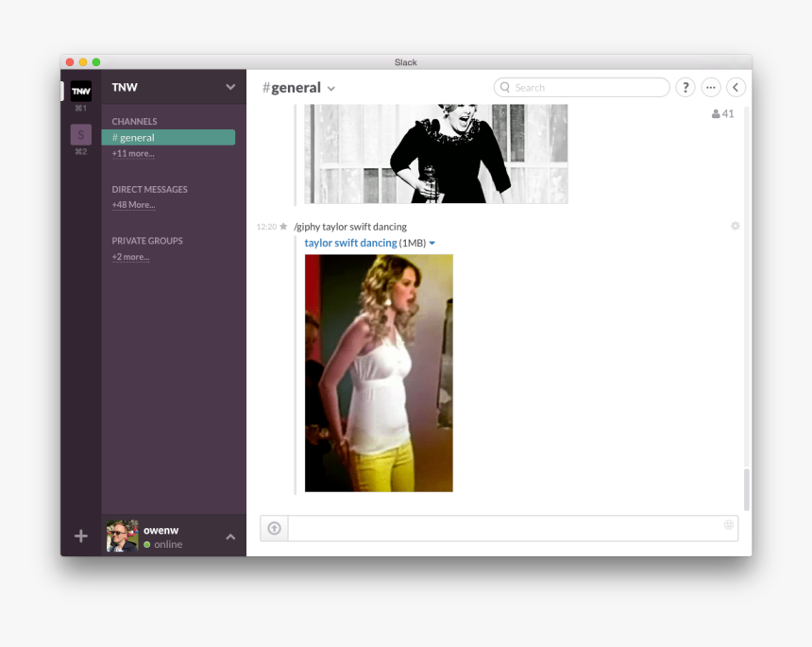Open the #general channel dropdown arrow

coord(331,89)
